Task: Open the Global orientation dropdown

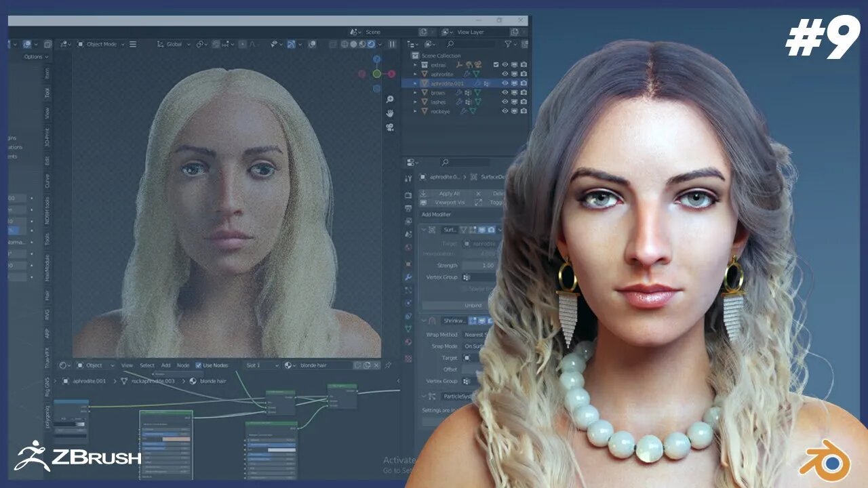Action: [x=173, y=44]
